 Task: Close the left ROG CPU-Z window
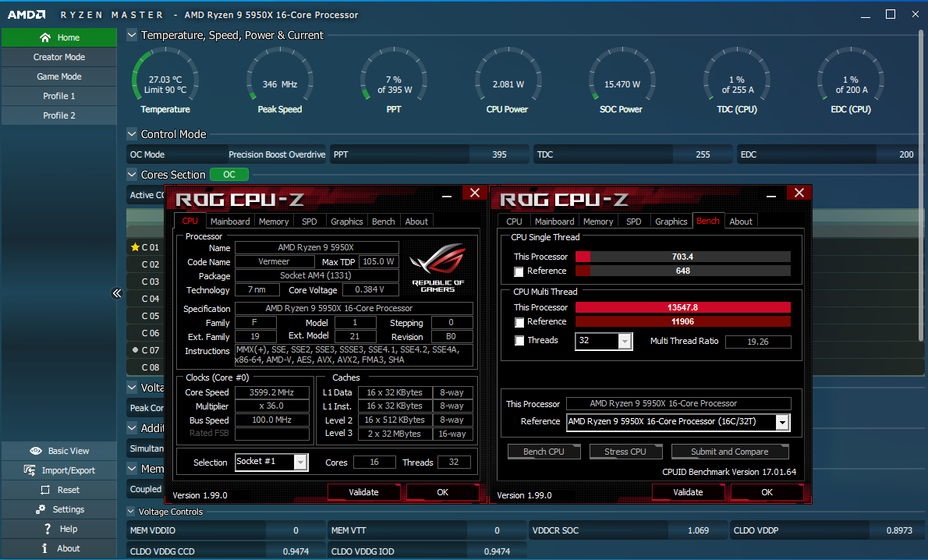(475, 193)
